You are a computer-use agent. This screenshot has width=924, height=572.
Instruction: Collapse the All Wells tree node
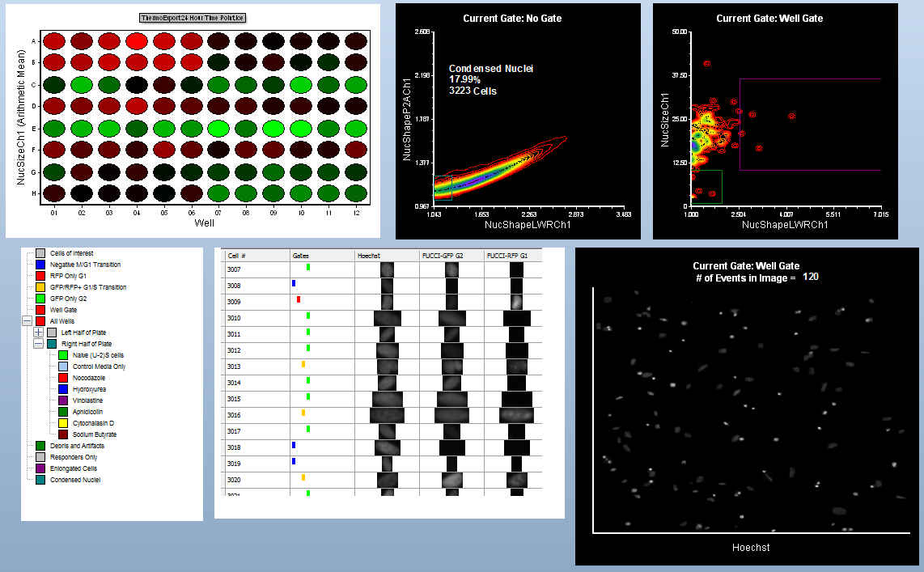point(27,321)
